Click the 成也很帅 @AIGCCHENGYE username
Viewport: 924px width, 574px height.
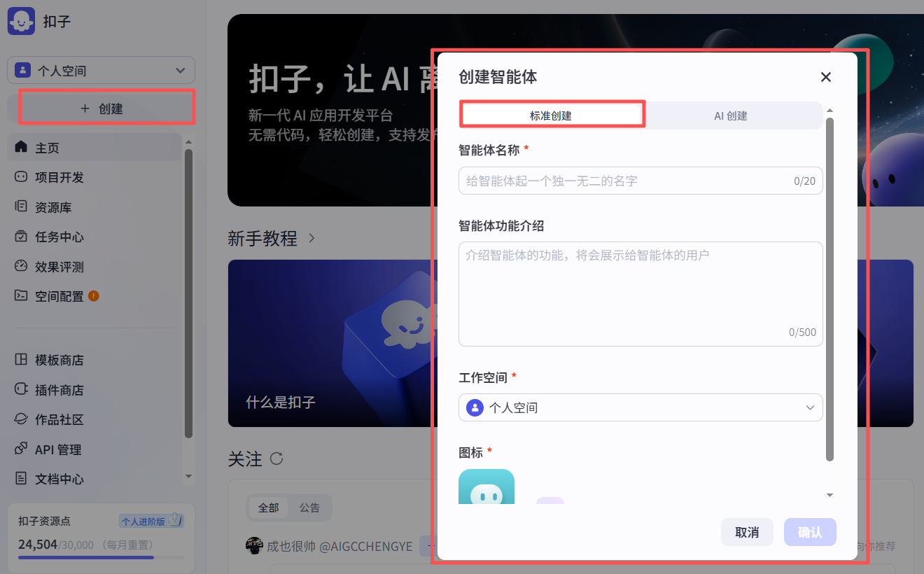[x=340, y=546]
